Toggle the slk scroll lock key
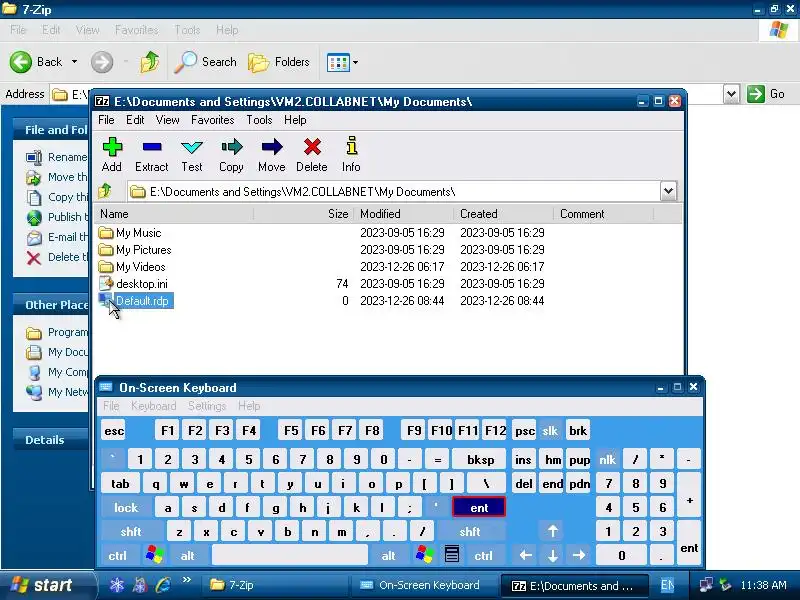This screenshot has width=800, height=600. tap(550, 431)
